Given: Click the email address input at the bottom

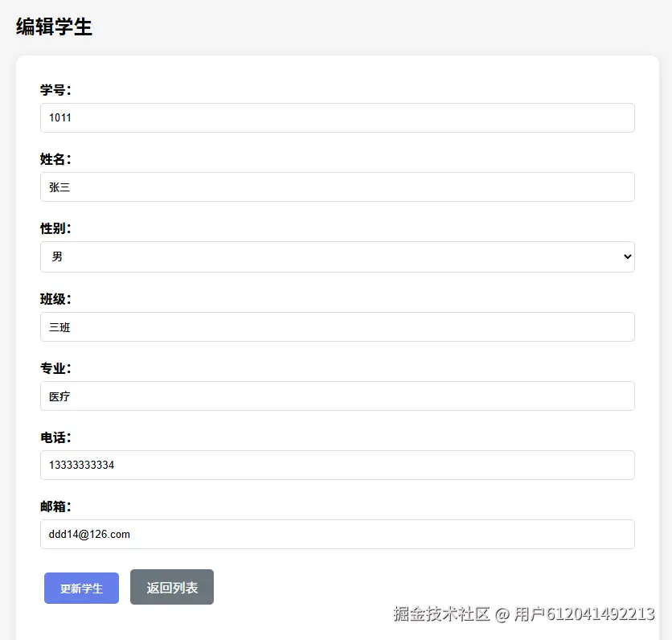Looking at the screenshot, I should (336, 534).
